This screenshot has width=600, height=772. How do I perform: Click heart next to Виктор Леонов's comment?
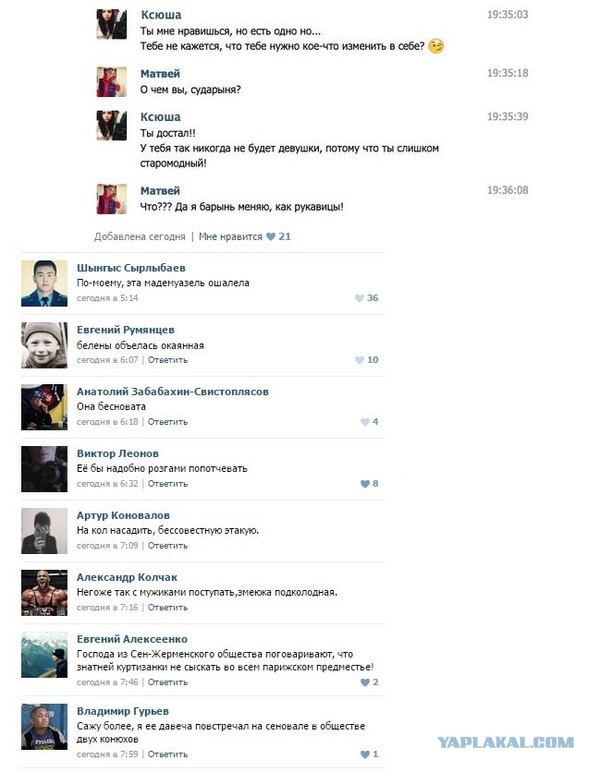[365, 483]
